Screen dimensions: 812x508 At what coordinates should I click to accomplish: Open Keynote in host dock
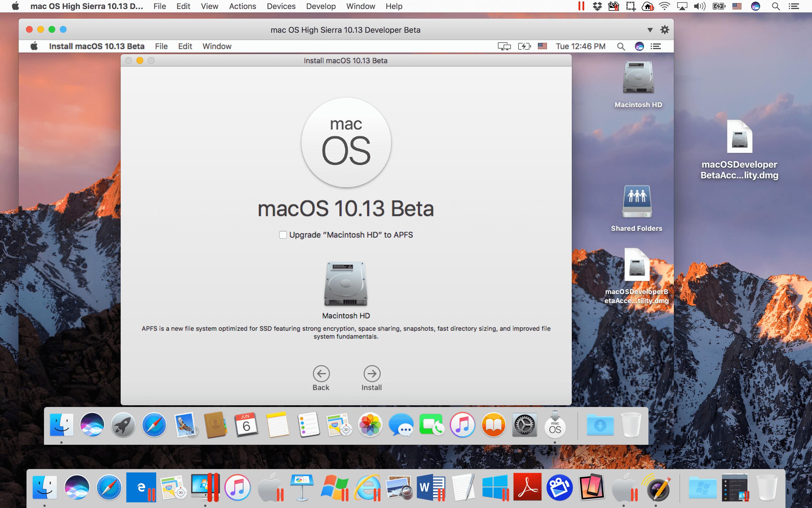point(302,487)
